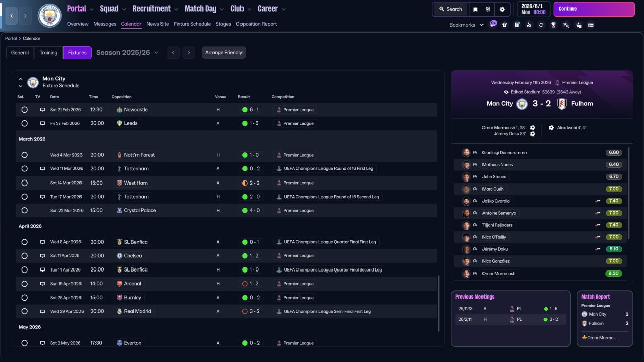Select the West Ham fixture radio button
The height and width of the screenshot is (362, 644).
click(x=24, y=183)
